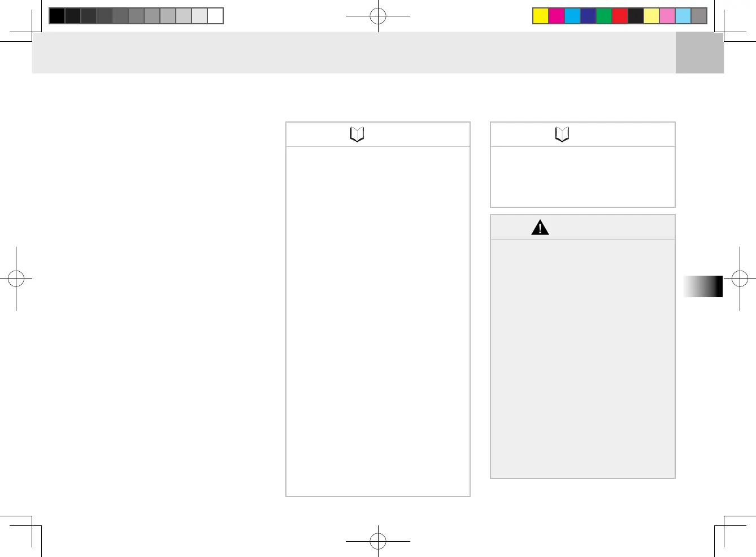Select the pink swatch in the color bar
Image resolution: width=756 pixels, height=557 pixels.
pyautogui.click(x=667, y=16)
